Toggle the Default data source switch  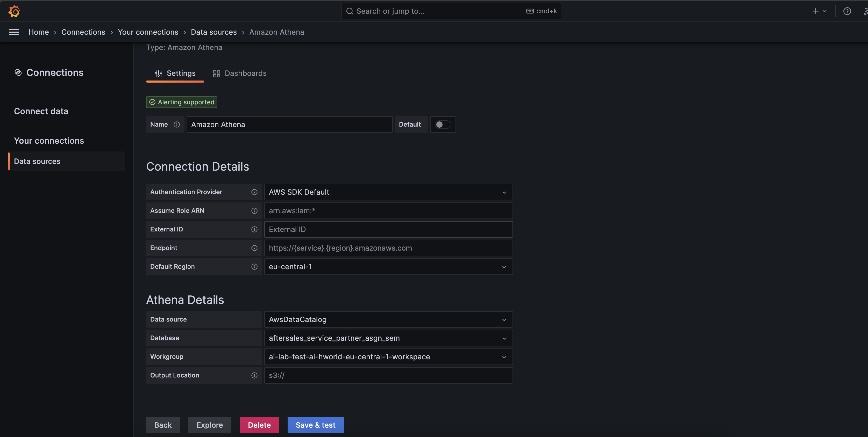443,125
